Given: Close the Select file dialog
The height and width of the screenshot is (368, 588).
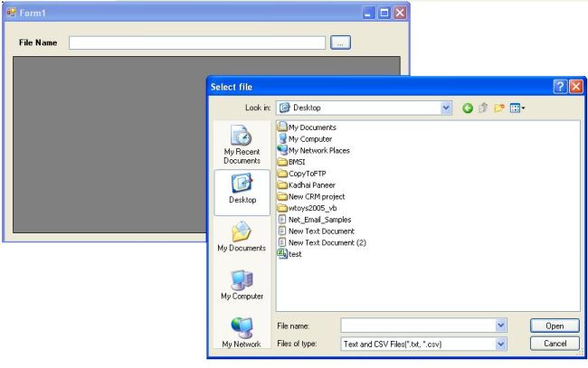Looking at the screenshot, I should click(x=576, y=87).
